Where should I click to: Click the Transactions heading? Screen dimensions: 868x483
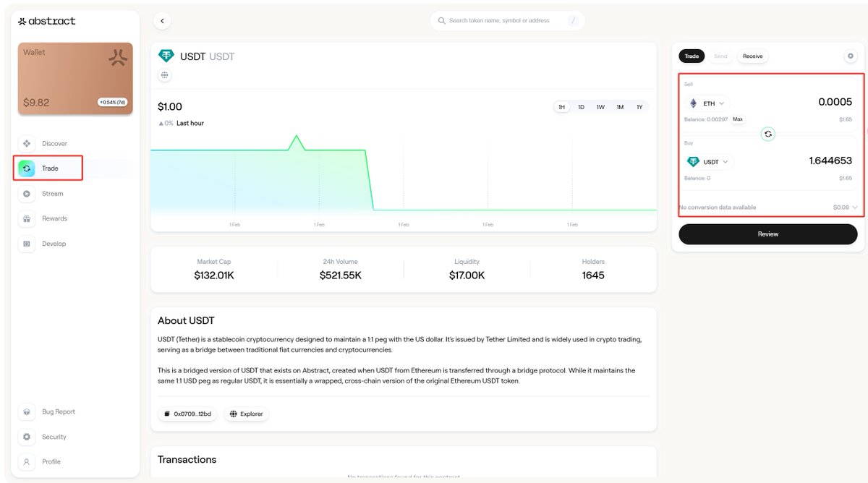[187, 459]
